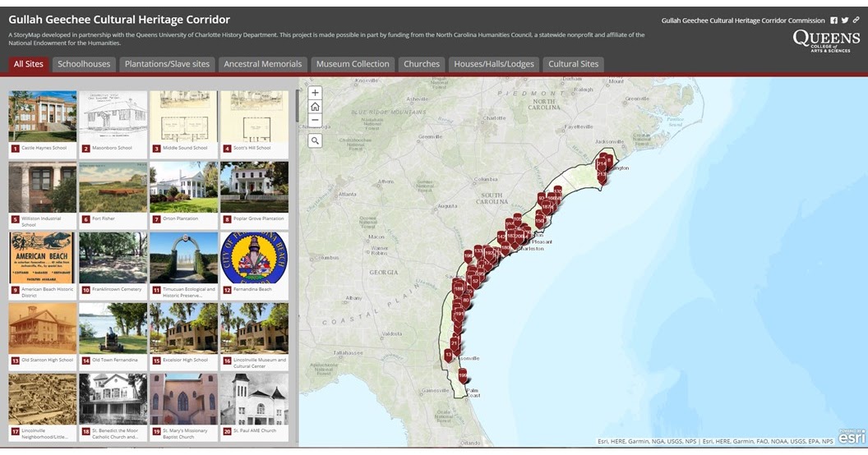Select map marker 133 inland of coast
This screenshot has width=868, height=455.
coord(479,251)
